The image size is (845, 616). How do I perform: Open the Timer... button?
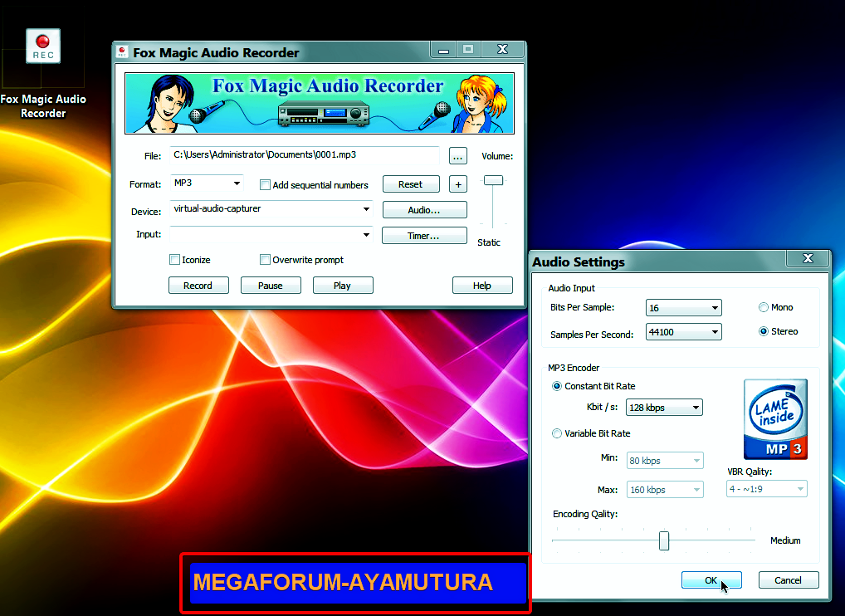(424, 236)
